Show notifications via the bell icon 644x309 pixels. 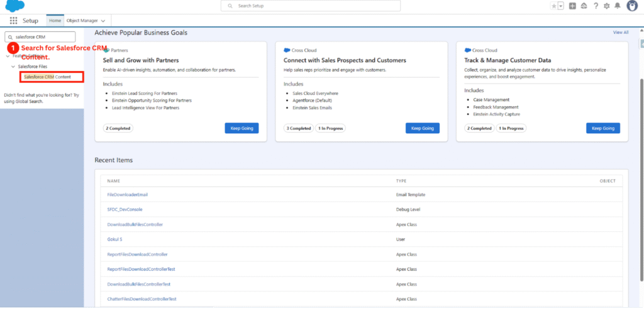pyautogui.click(x=618, y=6)
